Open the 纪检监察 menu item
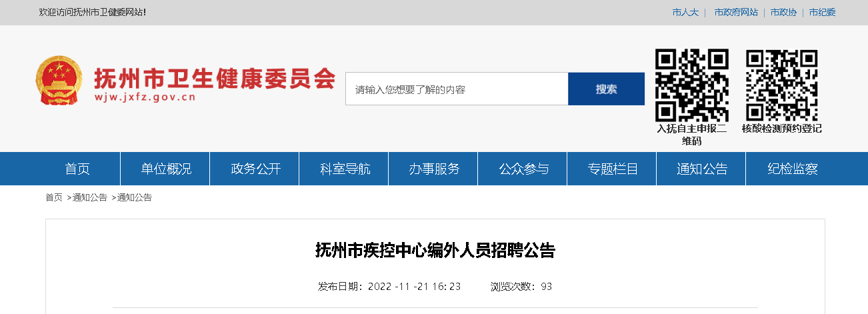868x314 pixels. [x=791, y=169]
